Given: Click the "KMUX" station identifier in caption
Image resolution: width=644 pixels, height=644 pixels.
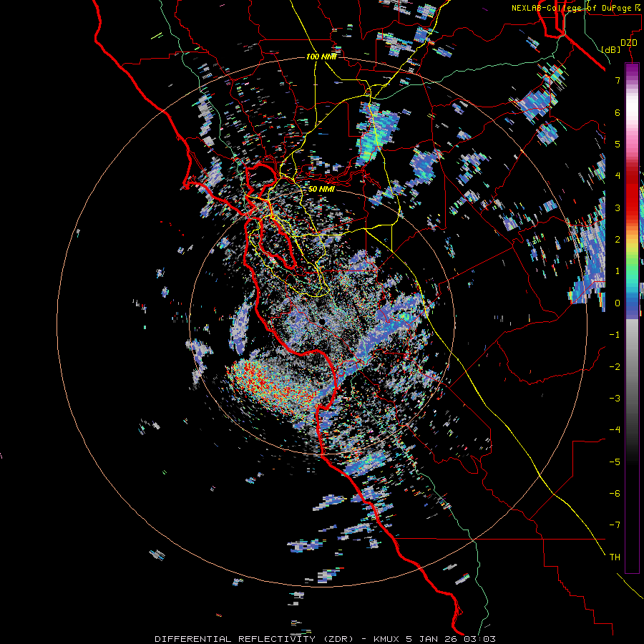Looking at the screenshot, I should pos(387,639).
